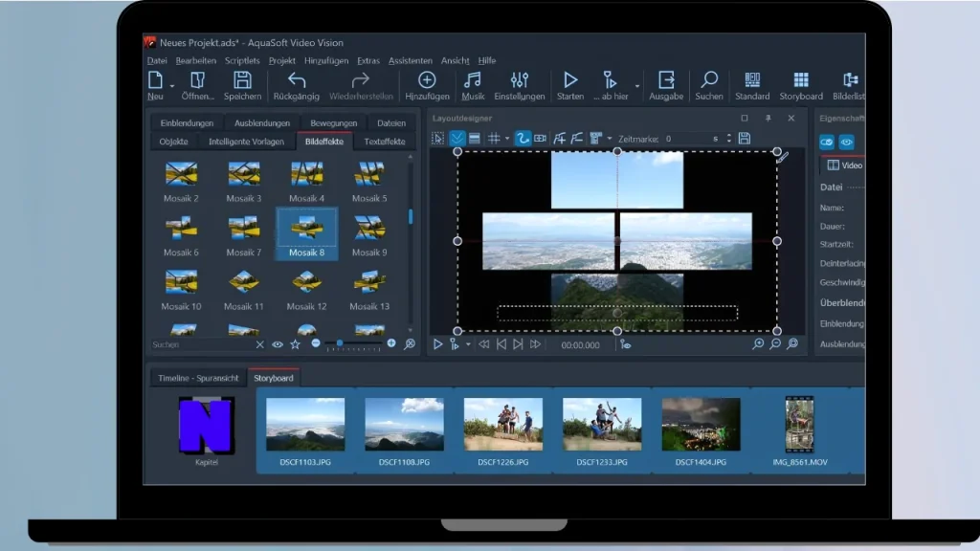Toggle the letterbox bars button in Layoutdesigner

pyautogui.click(x=475, y=139)
